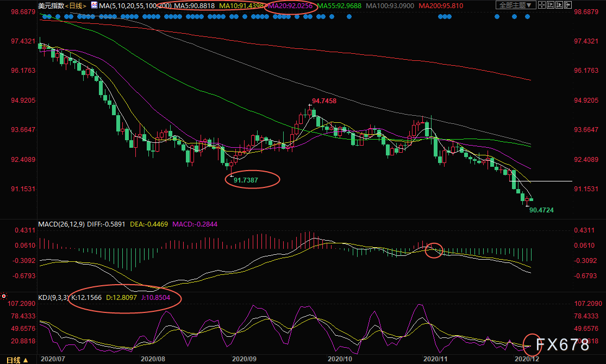Click the red sun-shaped icon beside KDJ panel
The image size is (606, 364).
pos(4,297)
